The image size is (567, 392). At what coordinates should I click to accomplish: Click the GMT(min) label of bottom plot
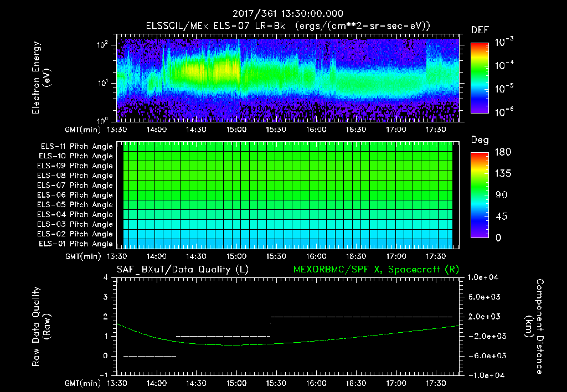83,383
